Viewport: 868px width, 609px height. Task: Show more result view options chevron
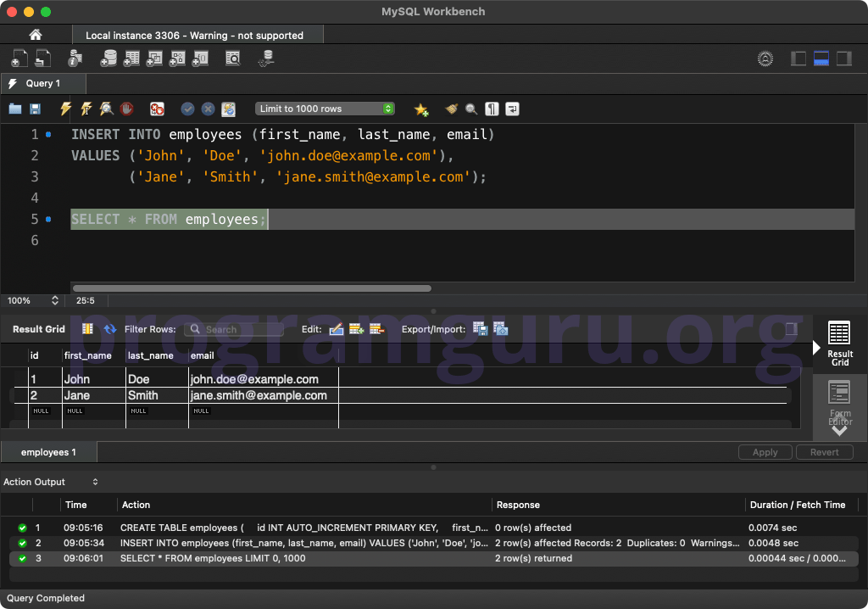click(x=840, y=431)
